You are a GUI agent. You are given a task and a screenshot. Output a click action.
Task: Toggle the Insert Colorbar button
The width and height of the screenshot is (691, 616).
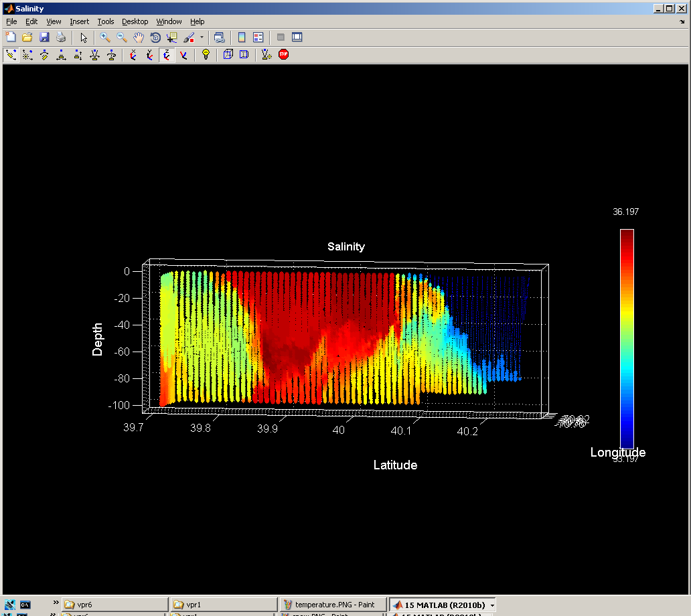[242, 37]
